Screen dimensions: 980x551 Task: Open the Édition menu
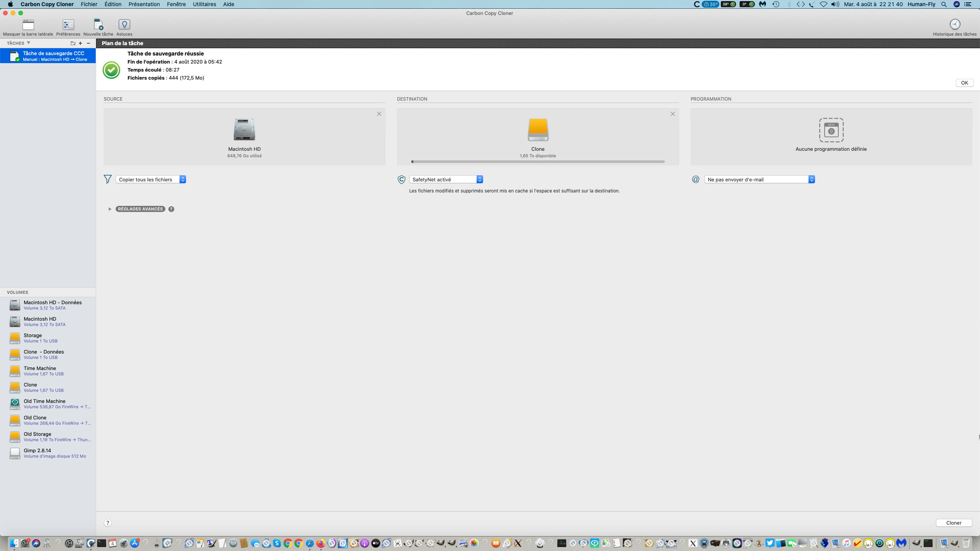[113, 4]
